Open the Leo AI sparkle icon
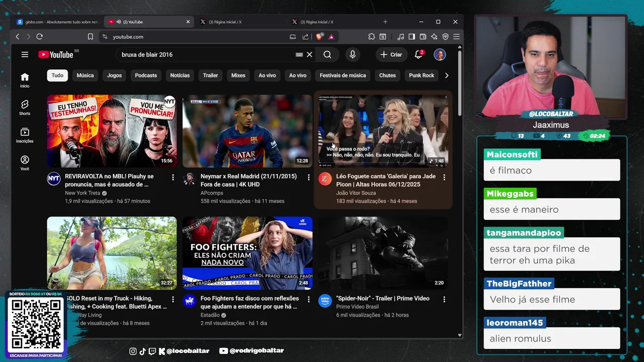The height and width of the screenshot is (362, 644). pos(434,37)
